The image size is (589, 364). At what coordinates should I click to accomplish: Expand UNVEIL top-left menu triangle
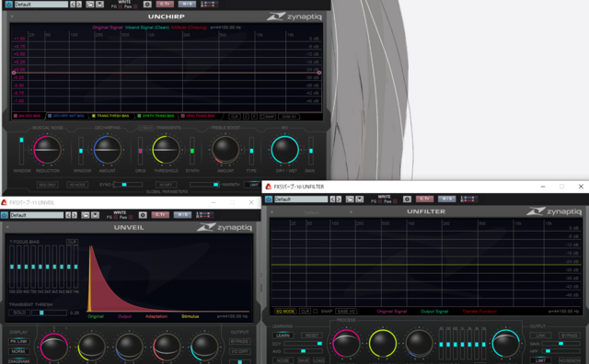[7, 227]
